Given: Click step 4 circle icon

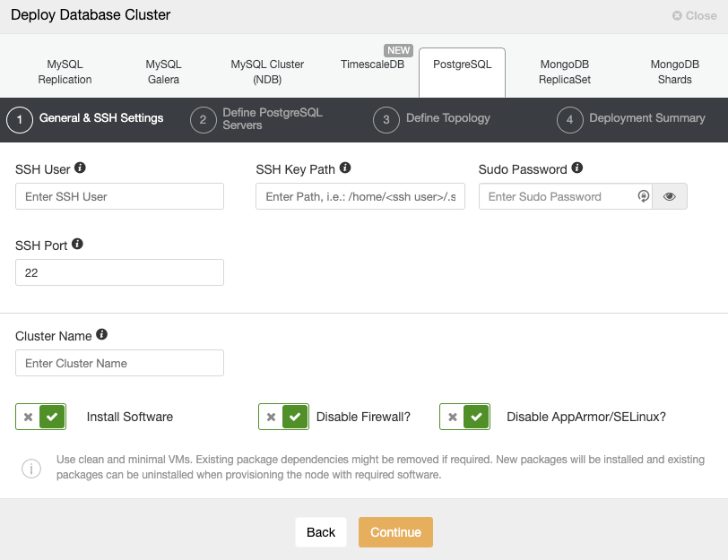Looking at the screenshot, I should (x=569, y=120).
